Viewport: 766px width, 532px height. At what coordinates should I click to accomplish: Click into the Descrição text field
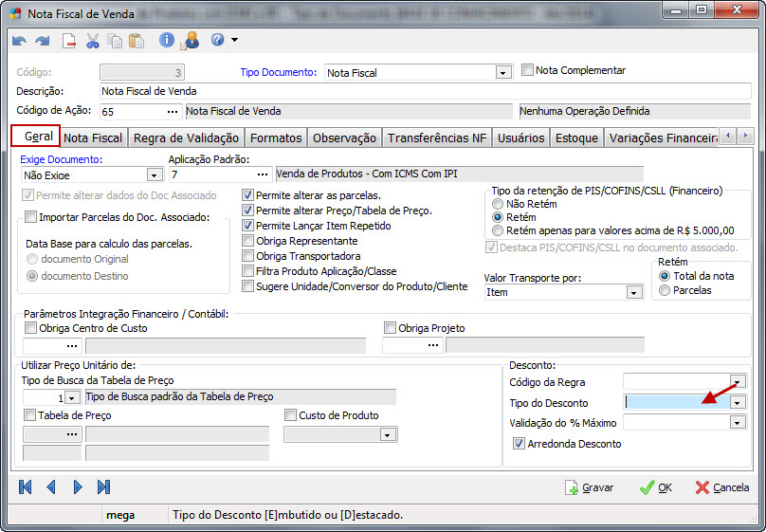point(425,91)
